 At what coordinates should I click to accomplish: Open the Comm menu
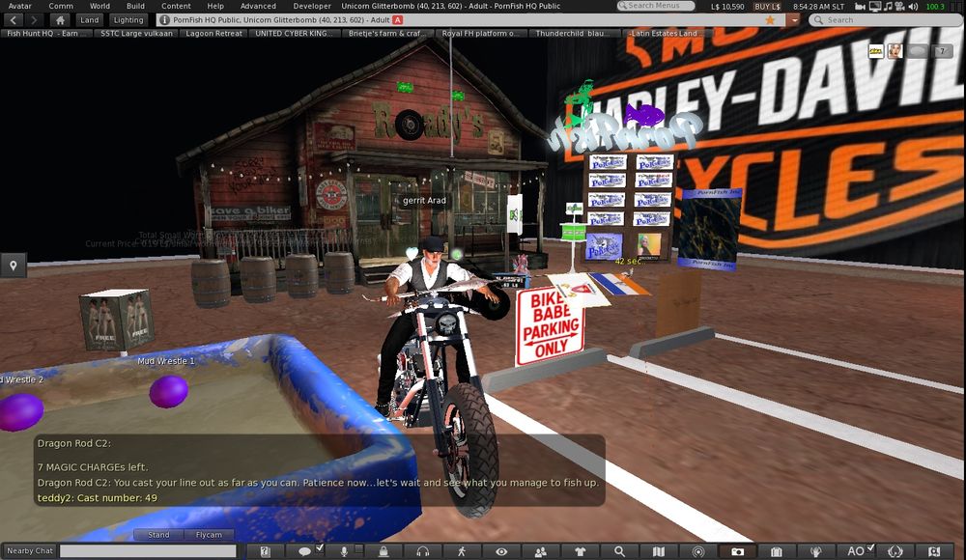point(61,6)
